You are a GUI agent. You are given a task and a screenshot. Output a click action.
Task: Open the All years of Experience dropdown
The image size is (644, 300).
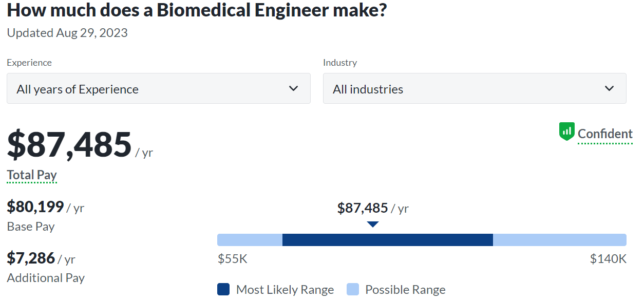click(158, 88)
